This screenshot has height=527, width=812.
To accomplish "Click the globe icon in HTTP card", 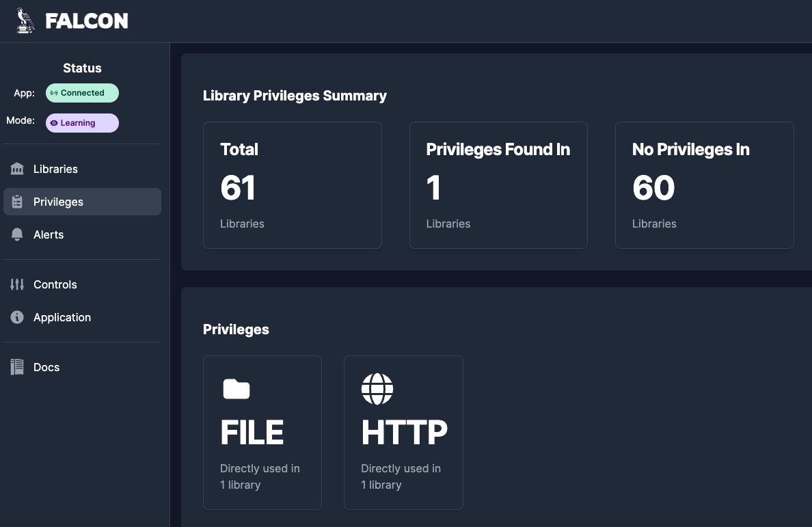I will pos(377,389).
